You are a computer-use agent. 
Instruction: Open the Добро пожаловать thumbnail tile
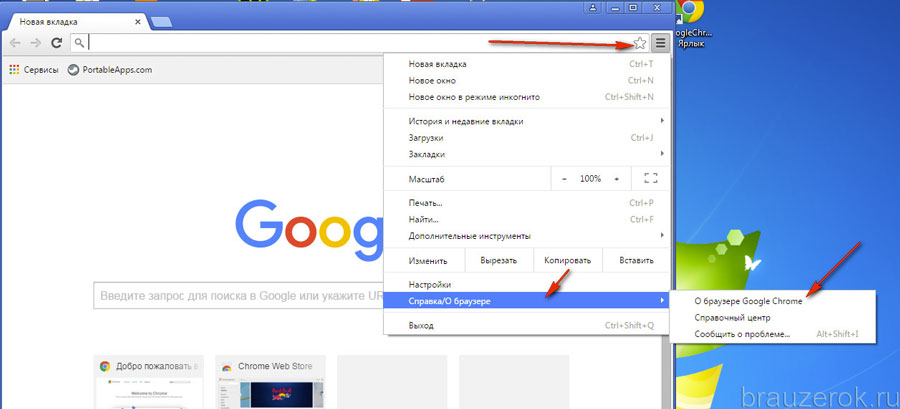point(149,381)
